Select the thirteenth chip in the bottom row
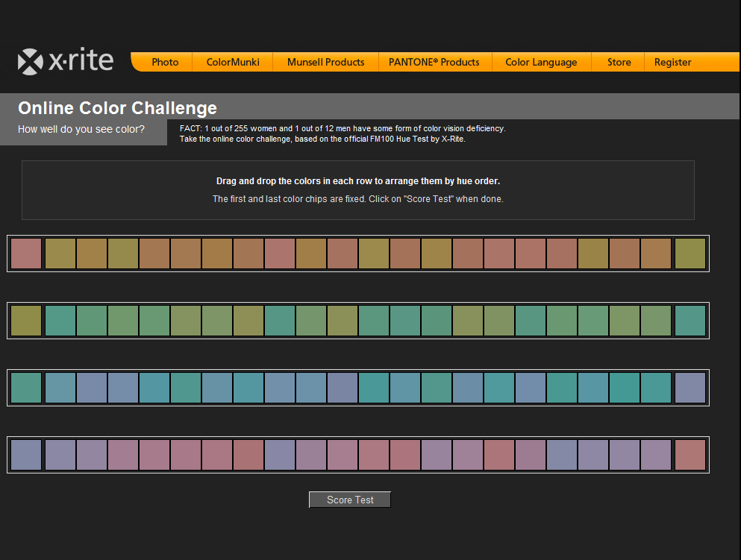This screenshot has width=741, height=560. coord(405,455)
